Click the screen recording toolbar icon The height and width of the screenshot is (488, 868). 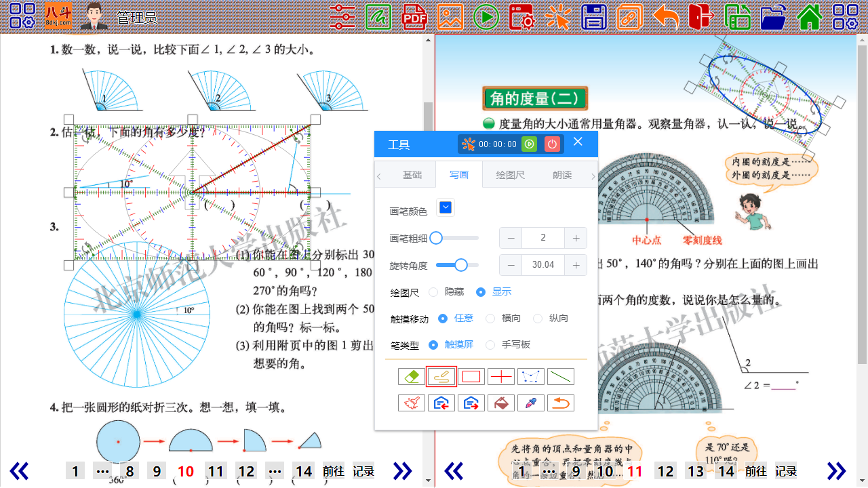point(523,18)
